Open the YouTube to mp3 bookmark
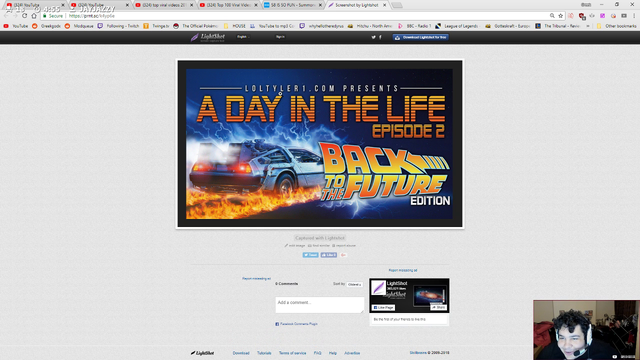 272,26
